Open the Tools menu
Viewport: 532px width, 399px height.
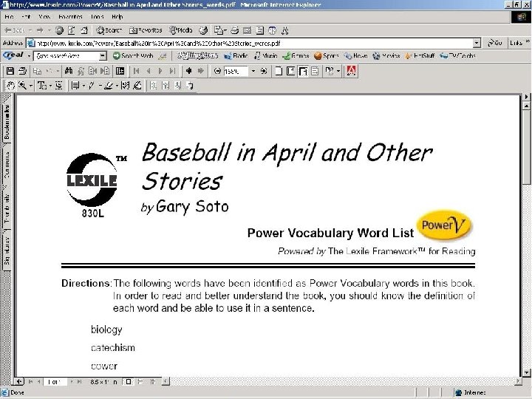(x=97, y=16)
